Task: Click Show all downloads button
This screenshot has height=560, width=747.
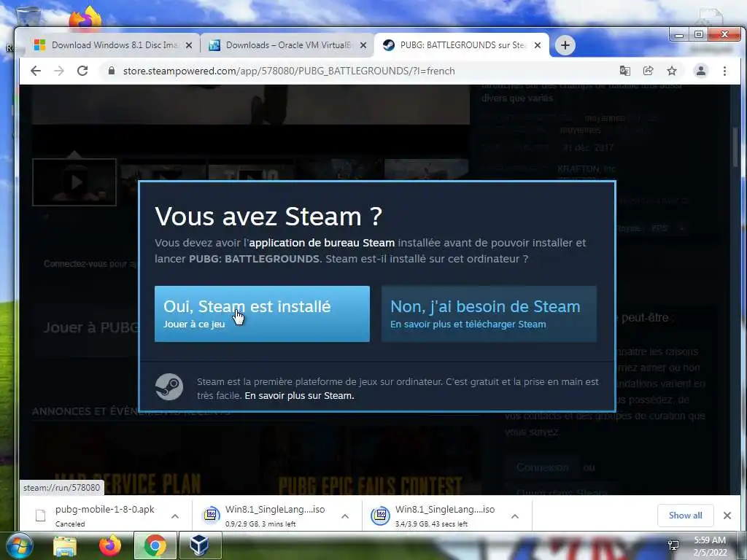Action: tap(685, 516)
